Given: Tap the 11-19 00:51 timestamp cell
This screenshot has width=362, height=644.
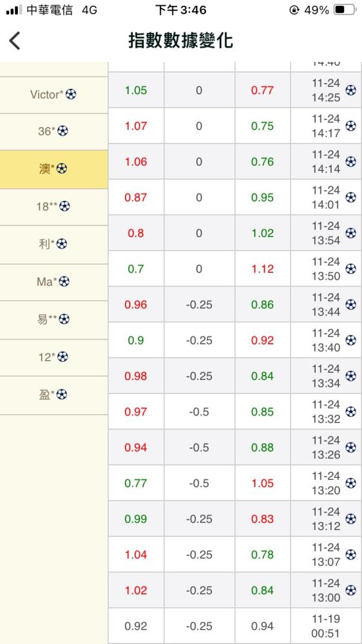Looking at the screenshot, I should (x=326, y=626).
